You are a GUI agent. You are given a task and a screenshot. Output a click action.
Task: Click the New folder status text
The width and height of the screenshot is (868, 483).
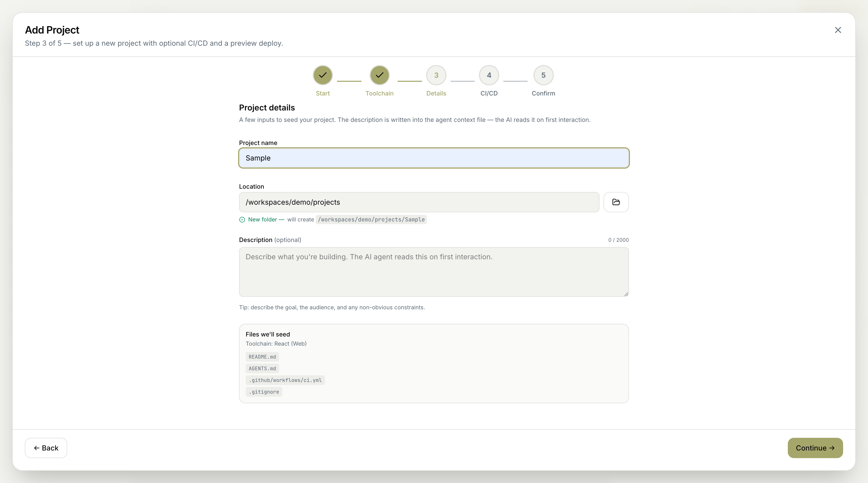point(266,219)
